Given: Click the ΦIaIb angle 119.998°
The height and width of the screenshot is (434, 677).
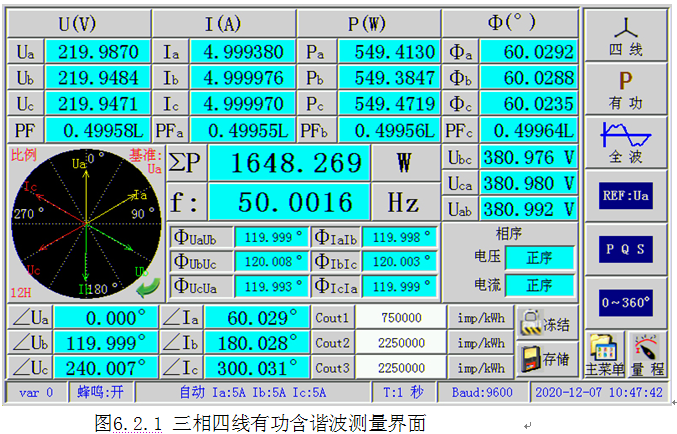Looking at the screenshot, I should click(400, 237).
